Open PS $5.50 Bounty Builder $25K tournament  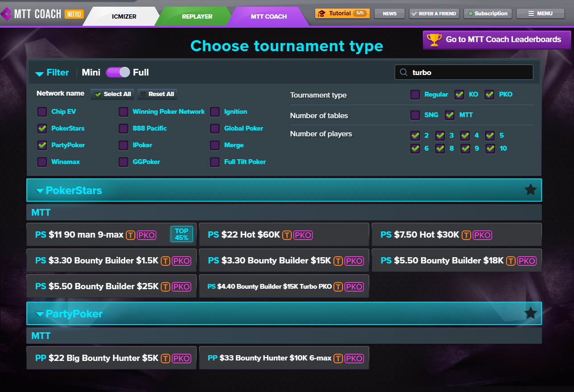111,286
